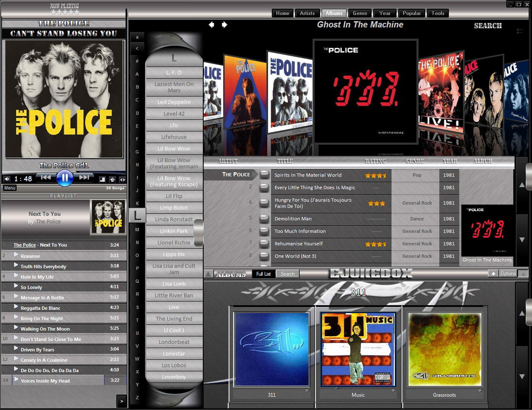This screenshot has height=410, width=532.
Task: Click disc icon beside Demolition Man
Action: (x=264, y=219)
